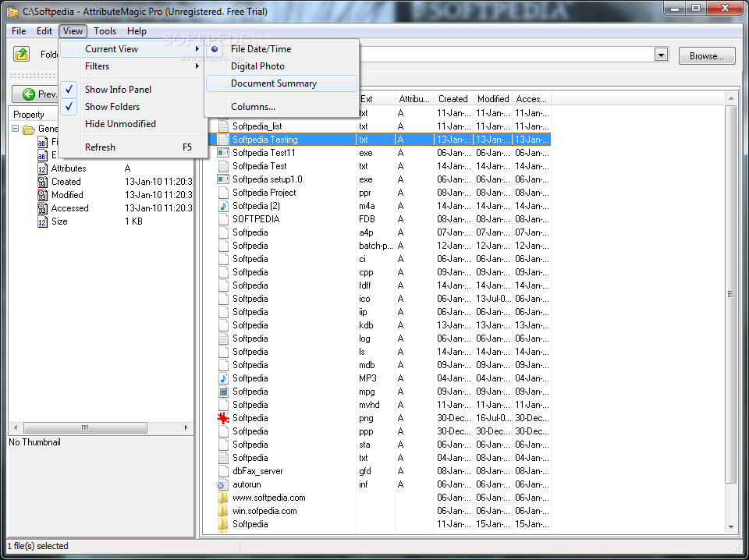Click the MP3 file music note icon
Image resolution: width=749 pixels, height=560 pixels.
223,378
